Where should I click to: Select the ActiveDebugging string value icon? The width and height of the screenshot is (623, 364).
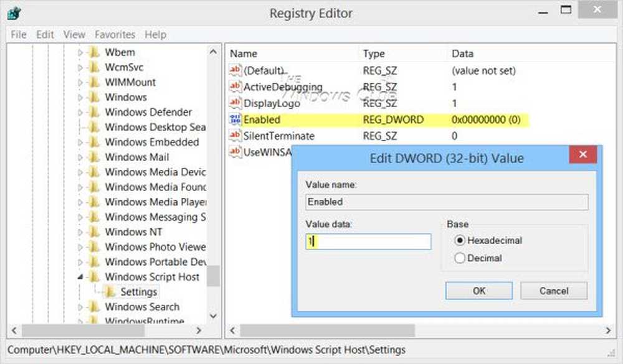tap(235, 87)
